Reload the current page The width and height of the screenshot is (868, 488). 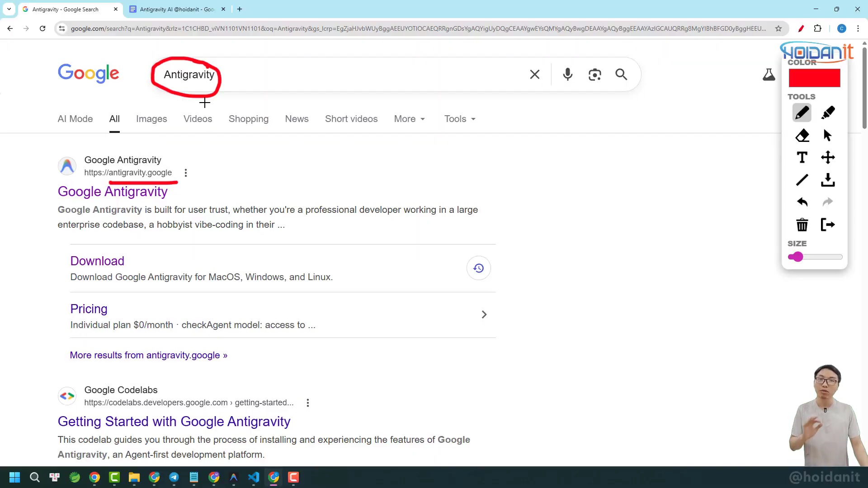42,28
